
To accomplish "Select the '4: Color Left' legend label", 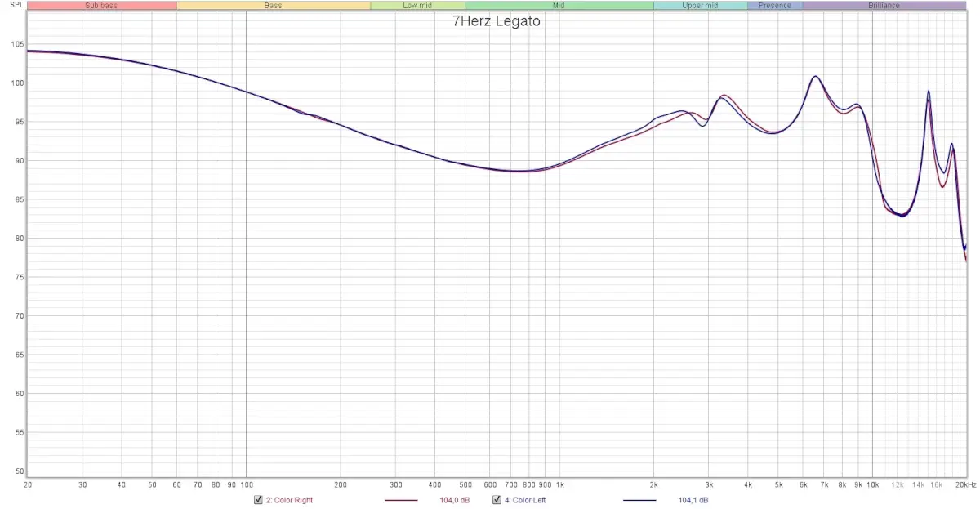I will tap(525, 500).
